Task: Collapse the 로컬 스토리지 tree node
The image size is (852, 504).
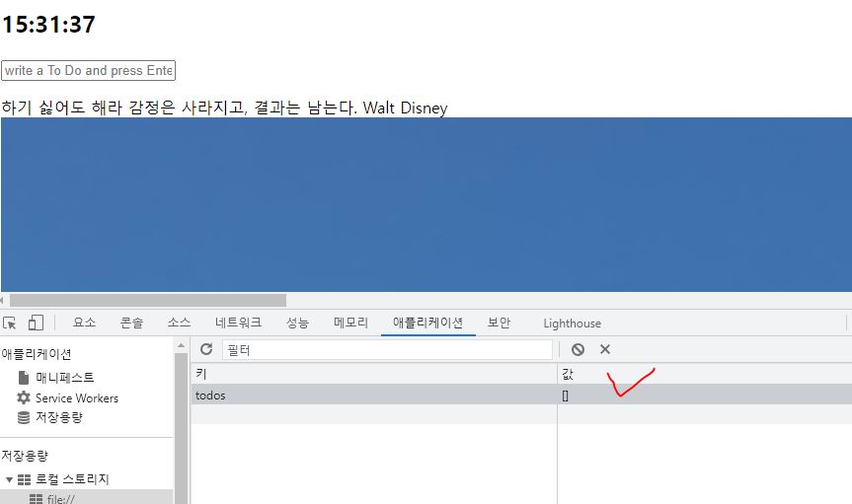Action: point(9,479)
